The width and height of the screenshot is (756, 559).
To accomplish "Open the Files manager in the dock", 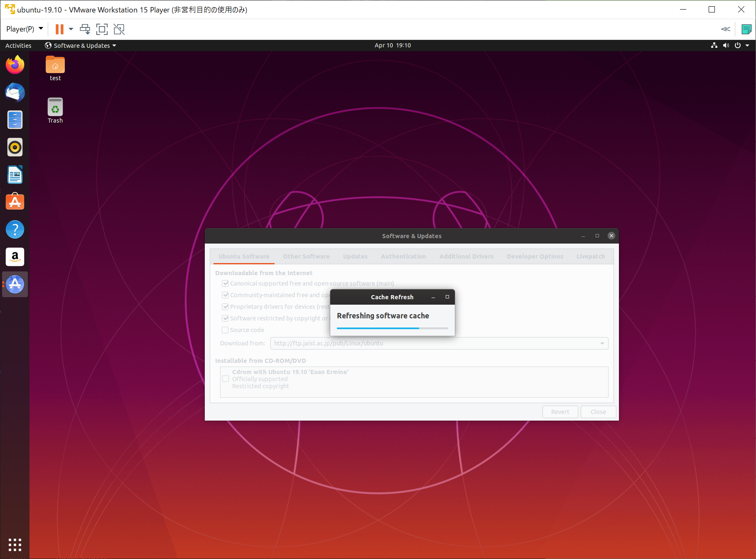I will (15, 120).
